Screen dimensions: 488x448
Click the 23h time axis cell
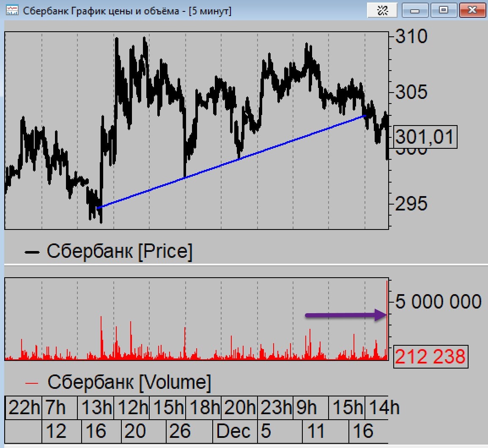pyautogui.click(x=275, y=407)
